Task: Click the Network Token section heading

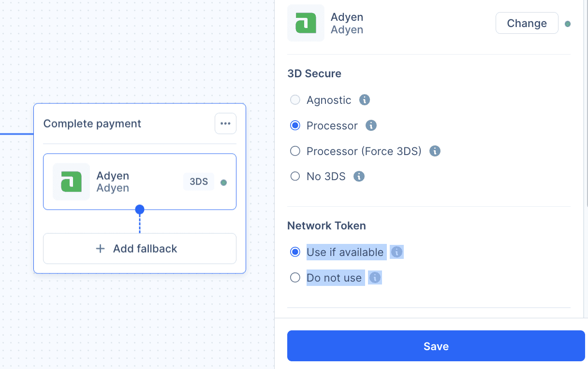Action: point(326,226)
